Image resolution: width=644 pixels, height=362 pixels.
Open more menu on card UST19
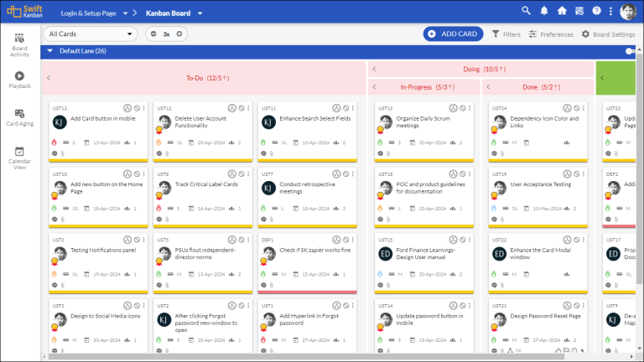click(584, 174)
